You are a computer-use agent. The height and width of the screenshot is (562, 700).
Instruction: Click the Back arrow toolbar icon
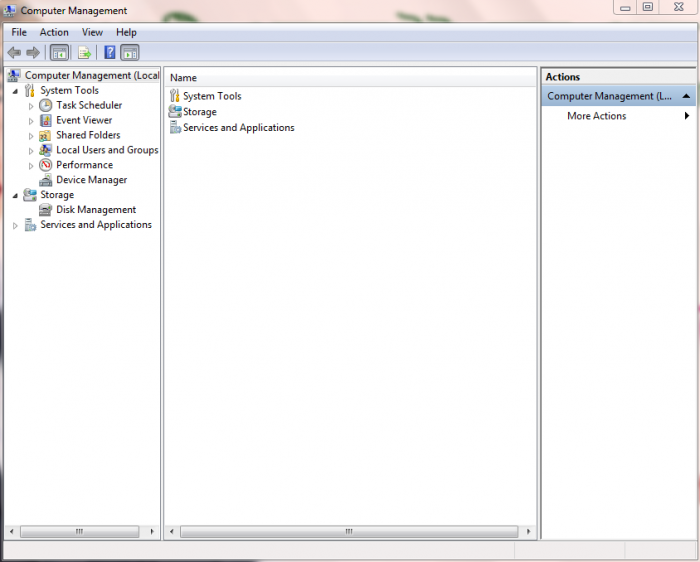coord(14,53)
